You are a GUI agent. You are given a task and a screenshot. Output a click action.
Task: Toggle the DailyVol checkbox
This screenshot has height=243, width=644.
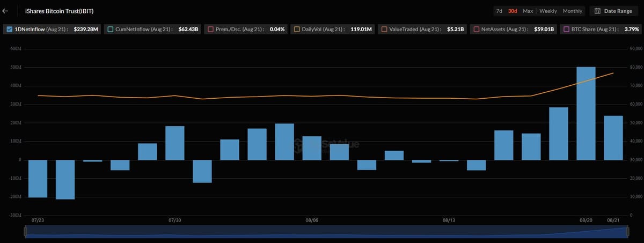[x=297, y=30]
